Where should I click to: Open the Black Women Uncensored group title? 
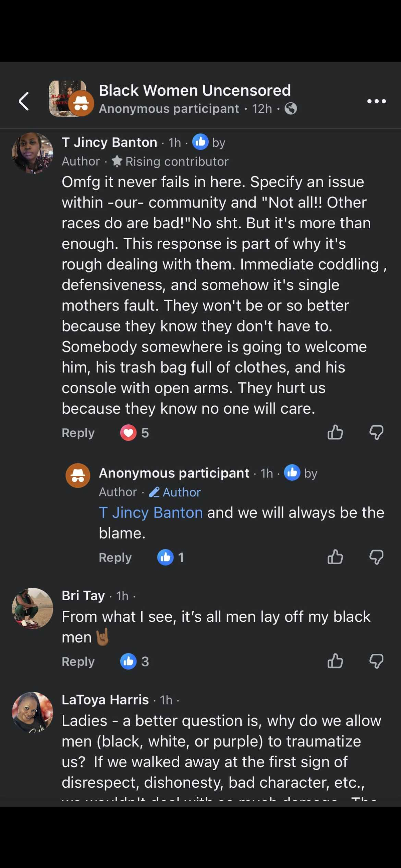(195, 91)
